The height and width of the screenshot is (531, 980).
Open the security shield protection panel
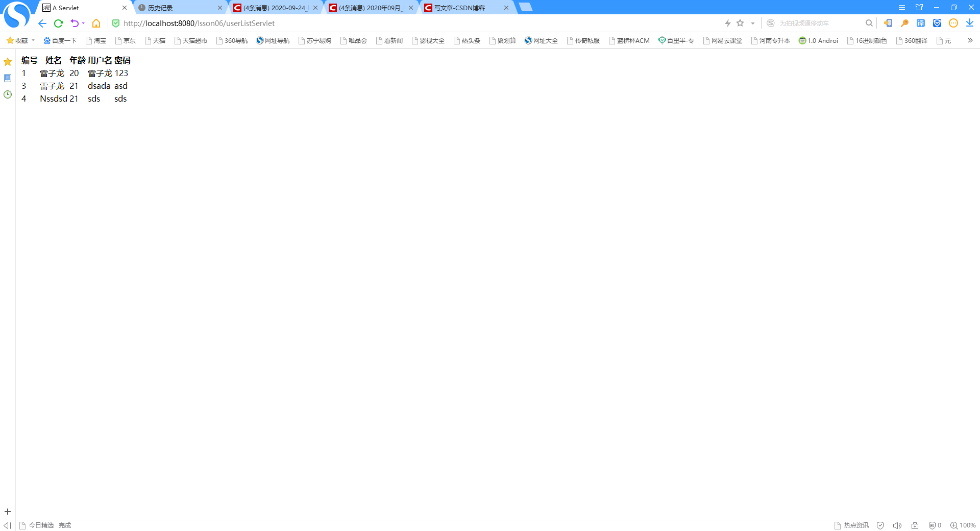938,23
